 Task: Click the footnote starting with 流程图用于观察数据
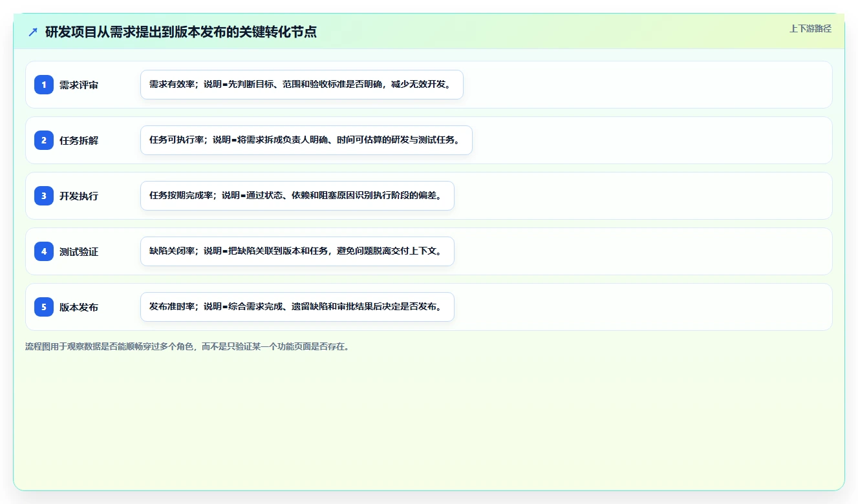coord(188,346)
